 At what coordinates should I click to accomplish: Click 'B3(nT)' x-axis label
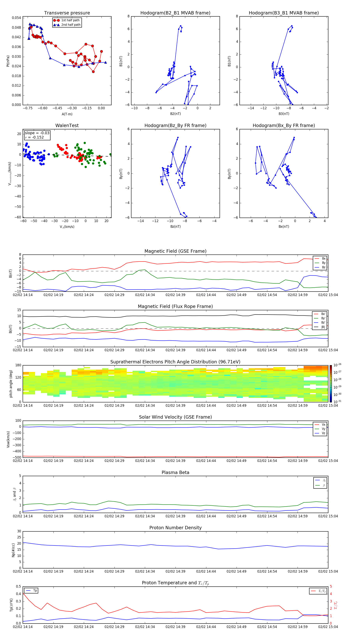click(284, 114)
